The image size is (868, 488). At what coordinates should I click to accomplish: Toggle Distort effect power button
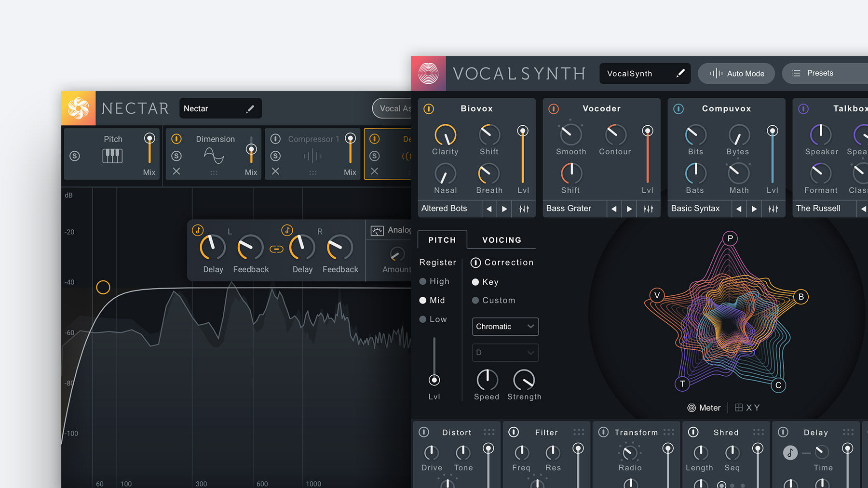[x=424, y=432]
